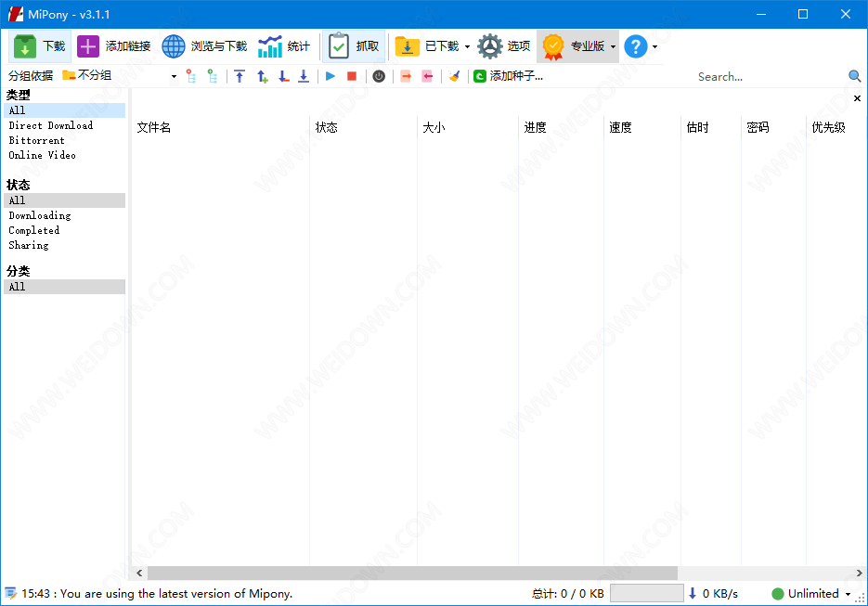Click the latest version status message

tap(157, 594)
